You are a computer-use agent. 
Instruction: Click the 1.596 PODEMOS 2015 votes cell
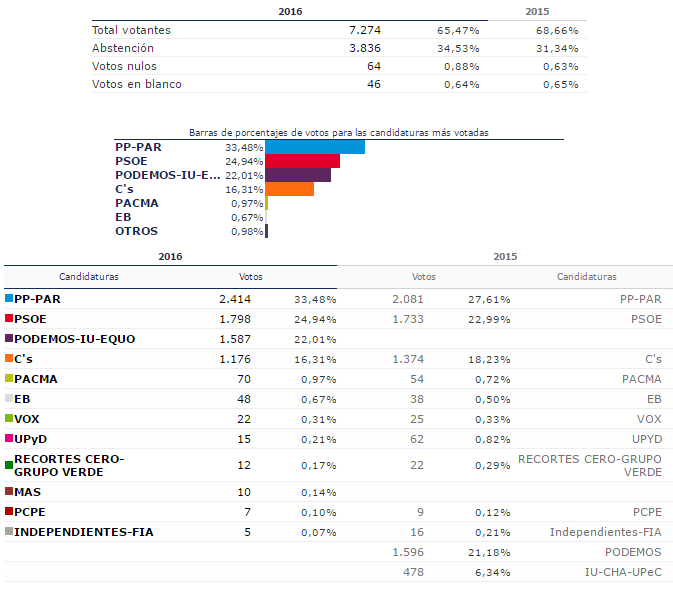click(408, 552)
